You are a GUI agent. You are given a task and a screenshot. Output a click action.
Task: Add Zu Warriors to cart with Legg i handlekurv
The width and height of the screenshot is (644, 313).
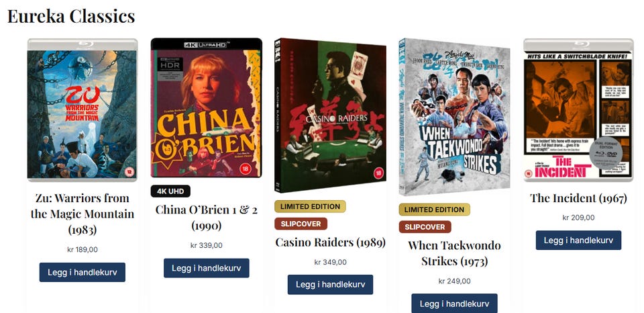click(82, 272)
